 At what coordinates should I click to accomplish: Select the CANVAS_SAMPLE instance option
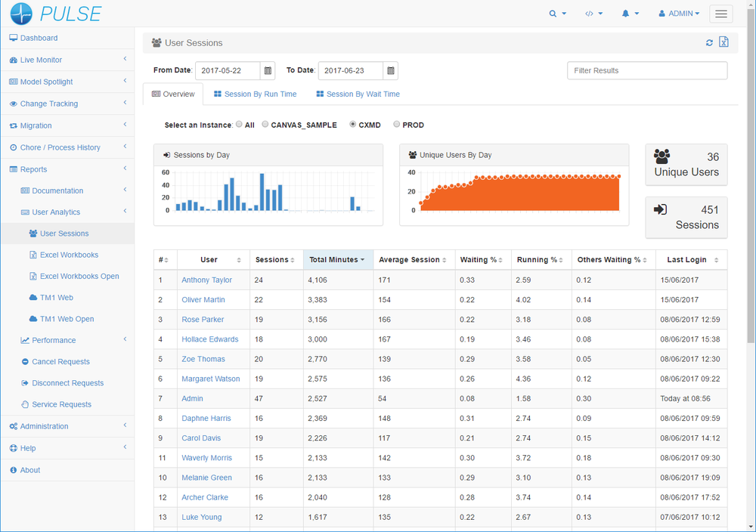[x=265, y=125]
